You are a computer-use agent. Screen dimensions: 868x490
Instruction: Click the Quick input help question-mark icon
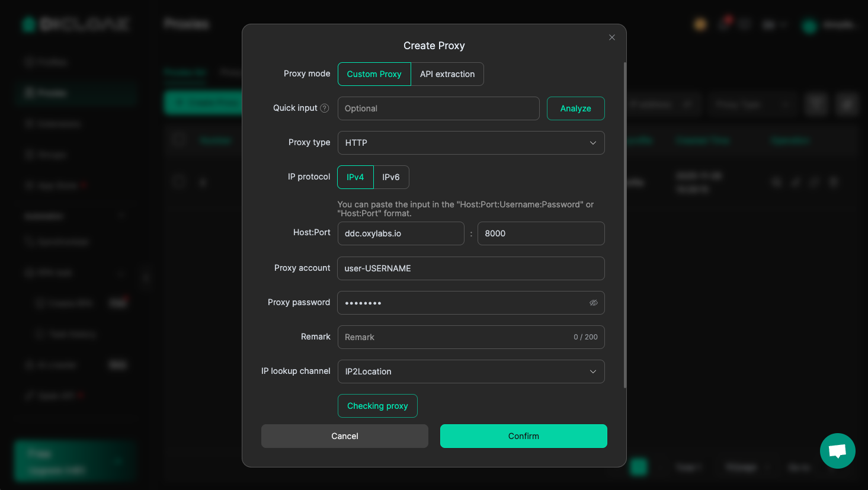325,108
